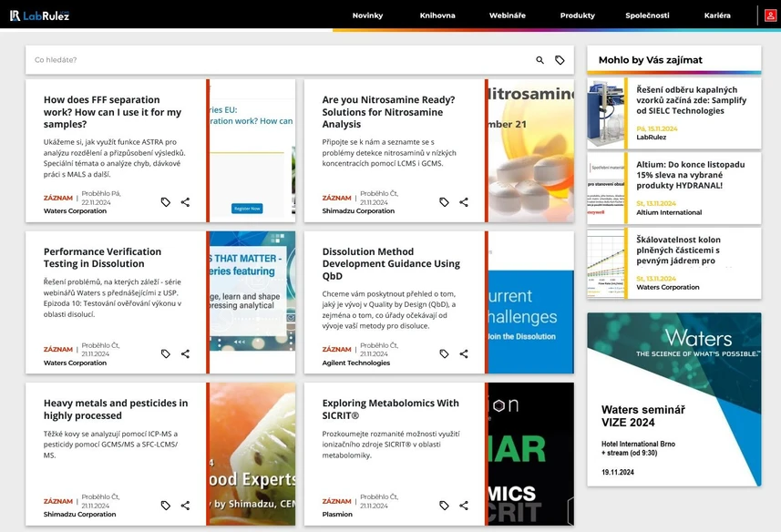This screenshot has width=781, height=532.
Task: Open Společnosti menu
Action: [x=647, y=15]
